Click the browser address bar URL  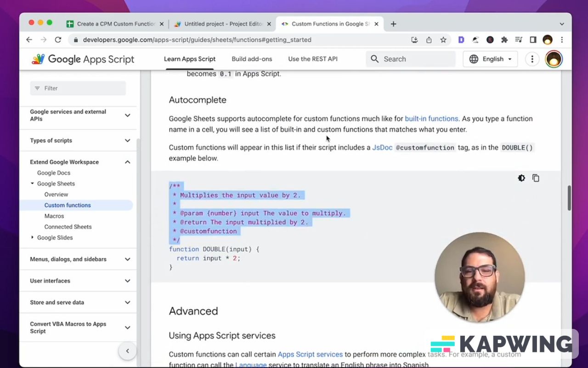coord(197,40)
